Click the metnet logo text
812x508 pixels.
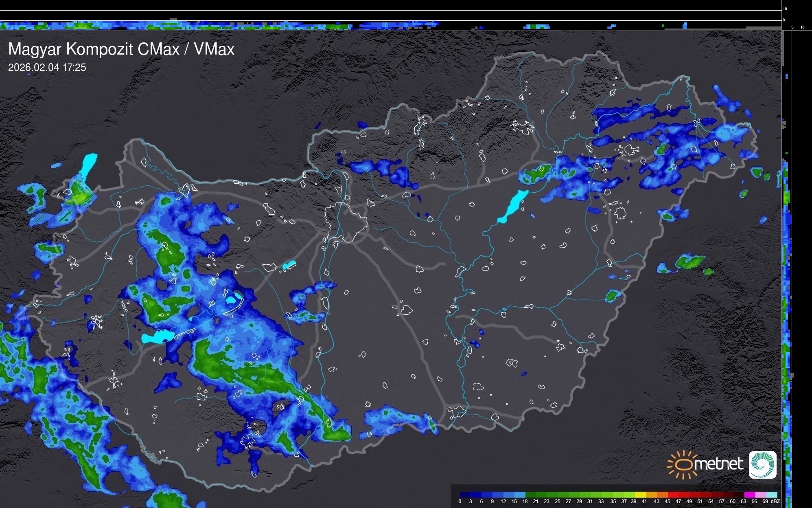point(718,464)
